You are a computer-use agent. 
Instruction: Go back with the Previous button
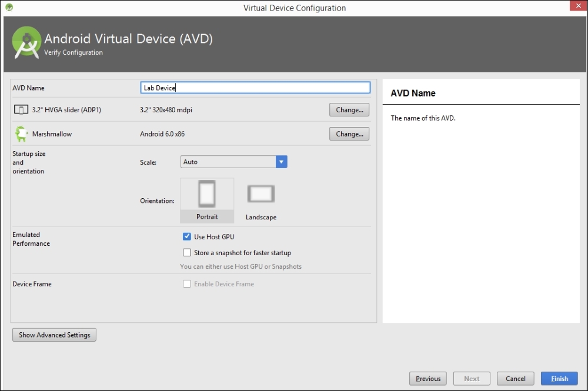click(428, 379)
